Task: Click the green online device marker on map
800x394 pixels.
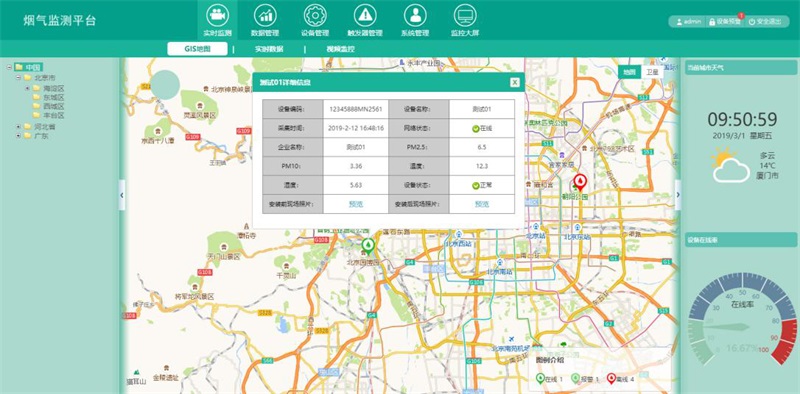Action: click(367, 246)
